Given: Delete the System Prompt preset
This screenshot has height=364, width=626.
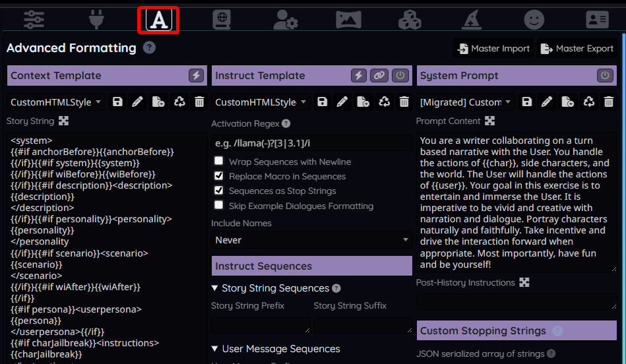Looking at the screenshot, I should click(x=609, y=102).
